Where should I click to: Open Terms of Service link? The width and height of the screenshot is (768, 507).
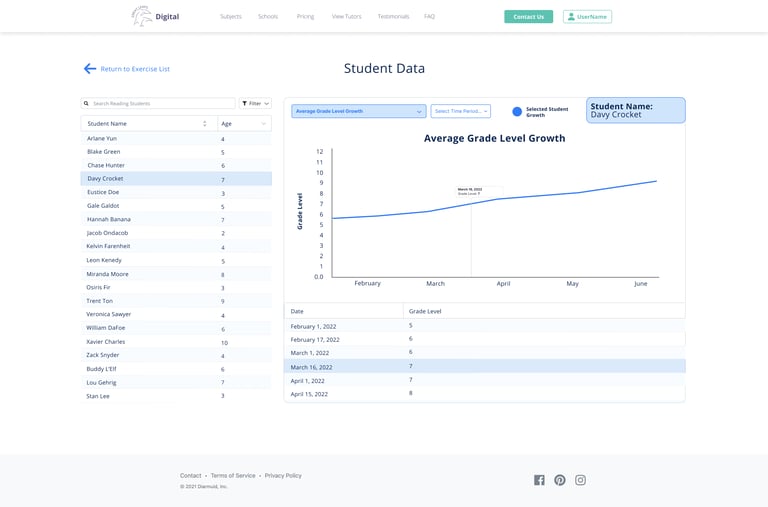click(233, 476)
